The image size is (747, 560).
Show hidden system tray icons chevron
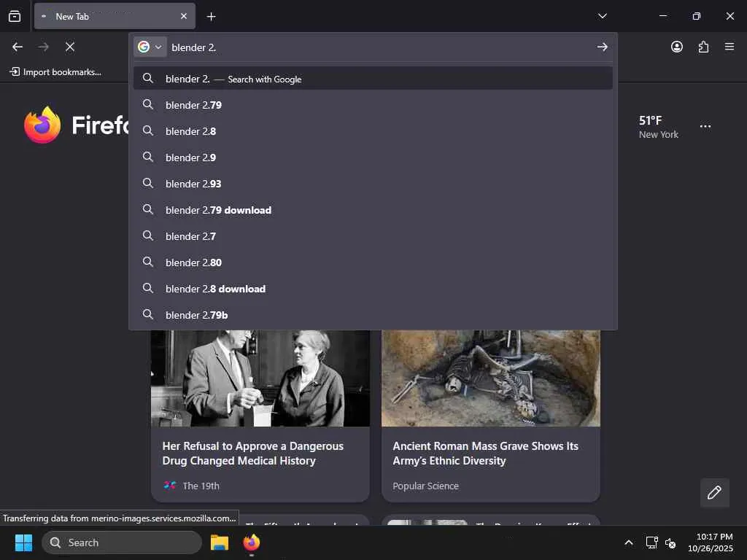pyautogui.click(x=629, y=542)
